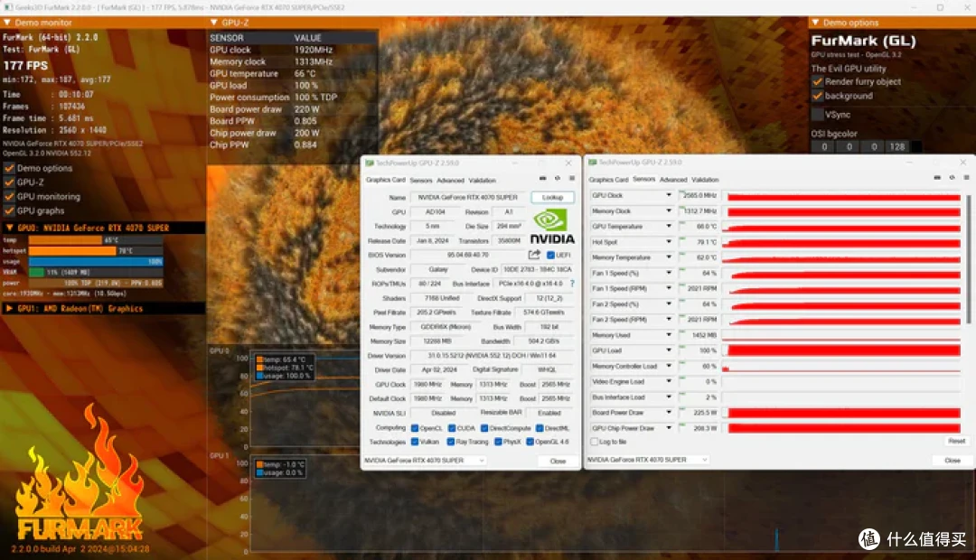Image resolution: width=976 pixels, height=560 pixels.
Task: Click the FurMark app icon in main title bar
Action: [x=8, y=7]
